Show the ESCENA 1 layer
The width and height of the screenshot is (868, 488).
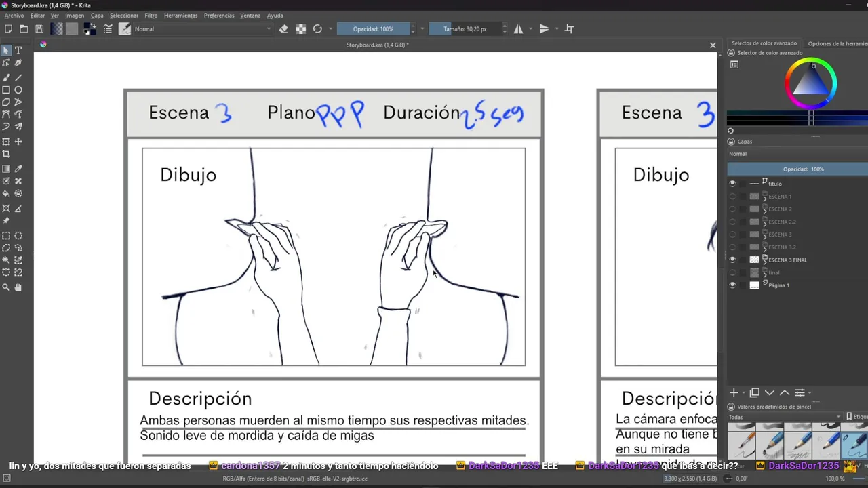pos(732,197)
